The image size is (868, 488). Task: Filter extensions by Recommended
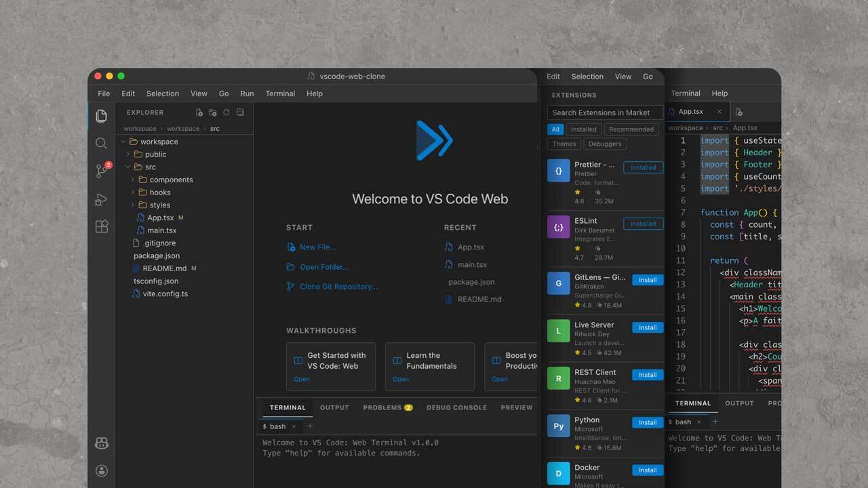631,129
